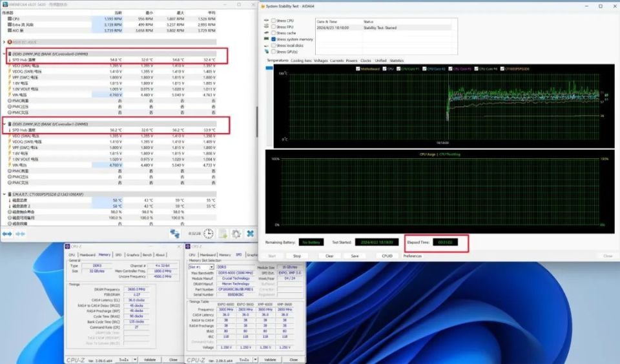The height and width of the screenshot is (364, 620).
Task: Click the Save button in AIDA64
Action: pos(355,256)
